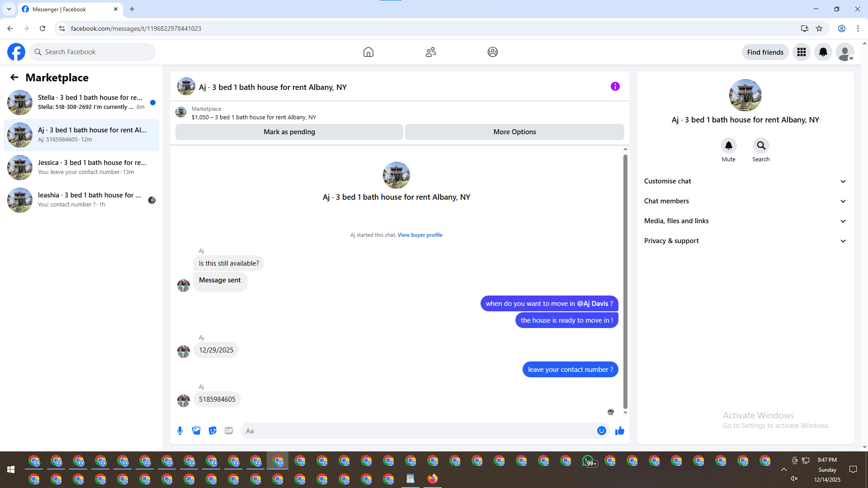Open the emoji picker in message box
Screen dimensions: 868x488
[601, 431]
